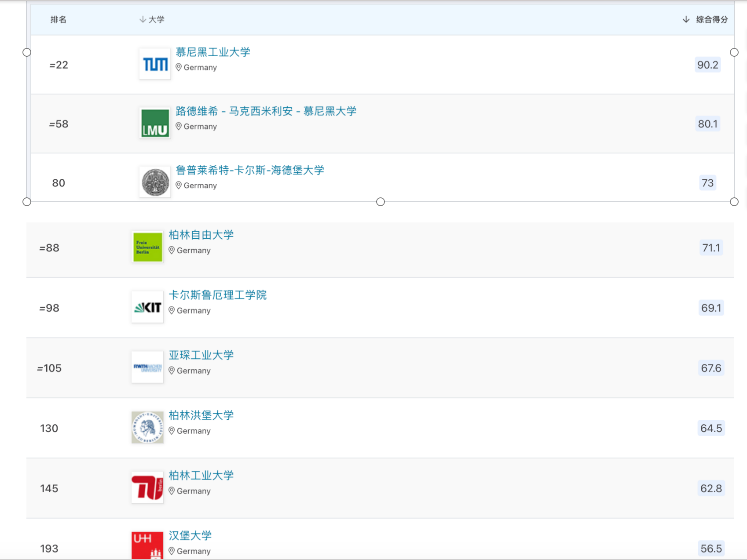Image resolution: width=747 pixels, height=560 pixels.
Task: Open 柏林工业大学 link
Action: click(201, 476)
